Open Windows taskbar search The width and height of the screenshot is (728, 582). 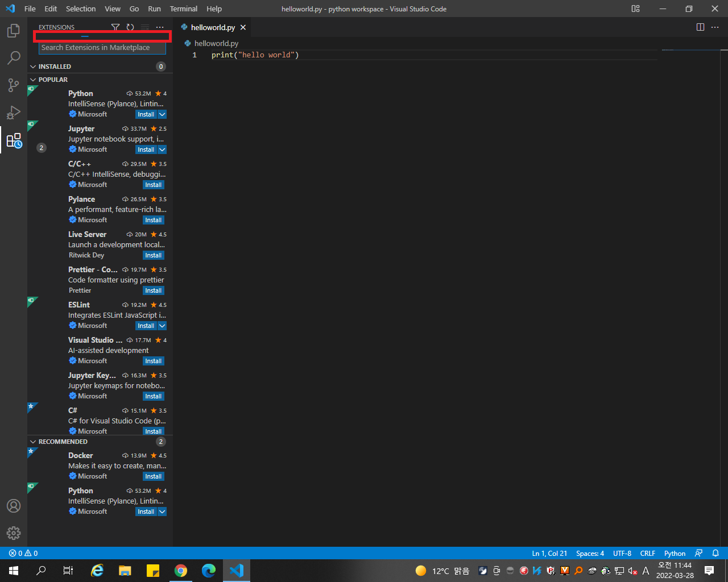coord(41,571)
